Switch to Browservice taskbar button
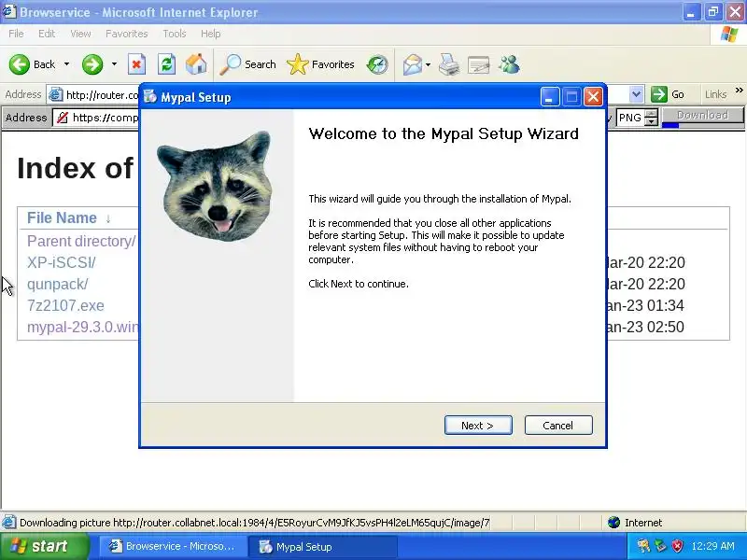Image resolution: width=747 pixels, height=560 pixels. point(172,546)
